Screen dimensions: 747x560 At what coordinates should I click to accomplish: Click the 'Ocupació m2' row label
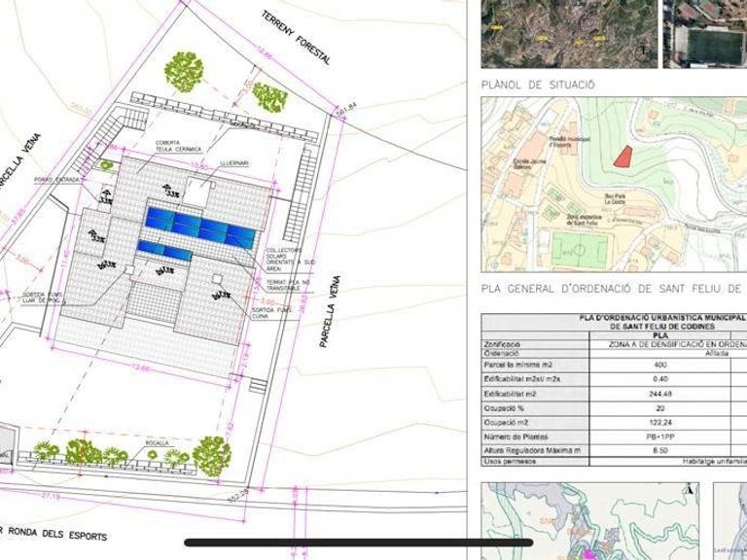507,423
